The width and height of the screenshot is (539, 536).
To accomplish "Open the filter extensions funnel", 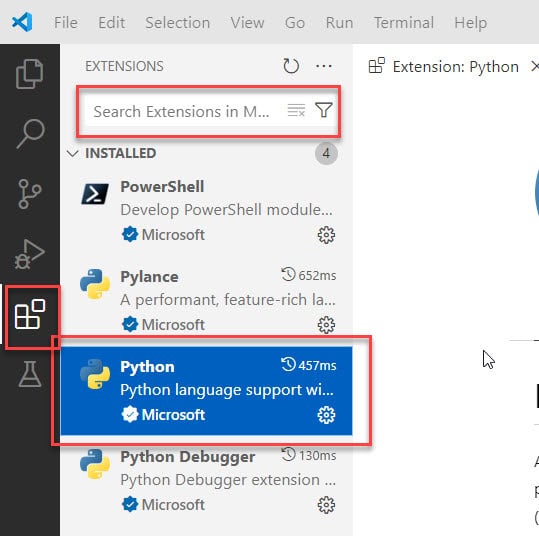I will pyautogui.click(x=323, y=110).
